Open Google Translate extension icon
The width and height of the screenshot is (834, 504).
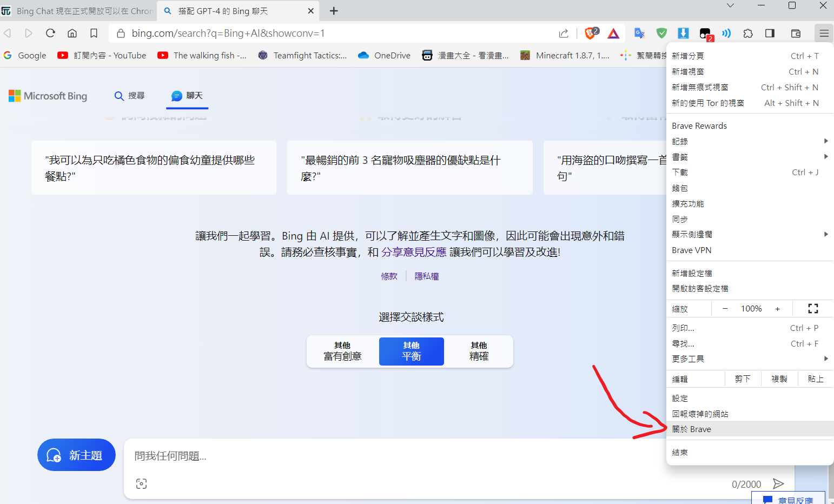click(x=640, y=34)
